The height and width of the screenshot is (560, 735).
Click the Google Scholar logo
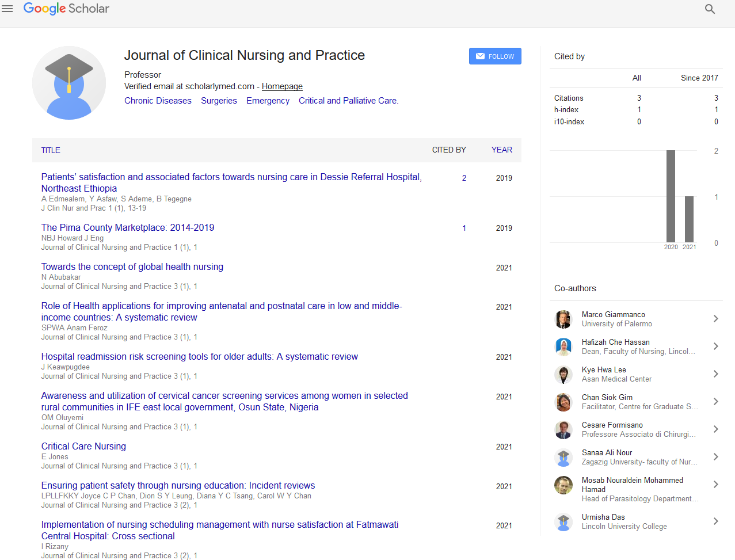pyautogui.click(x=66, y=9)
